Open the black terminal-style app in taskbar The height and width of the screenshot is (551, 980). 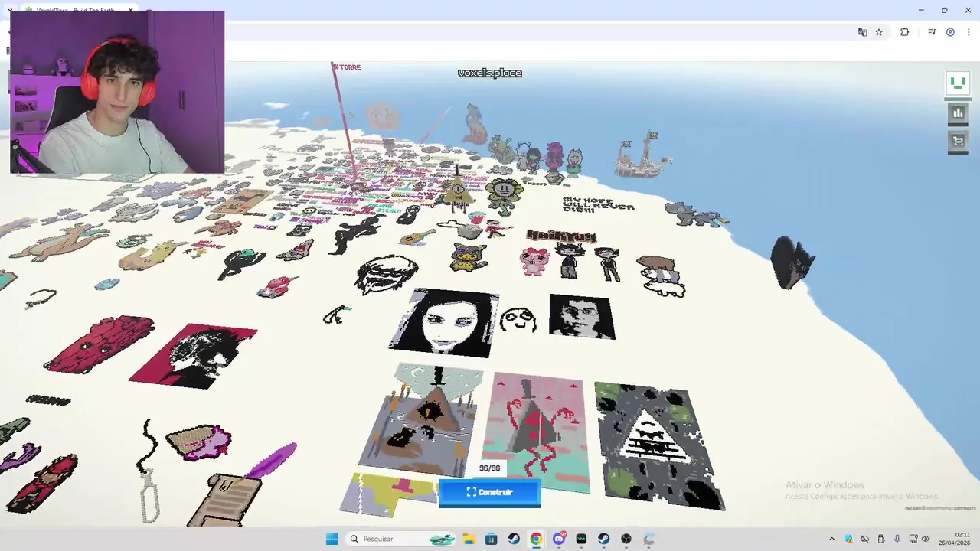pos(581,539)
